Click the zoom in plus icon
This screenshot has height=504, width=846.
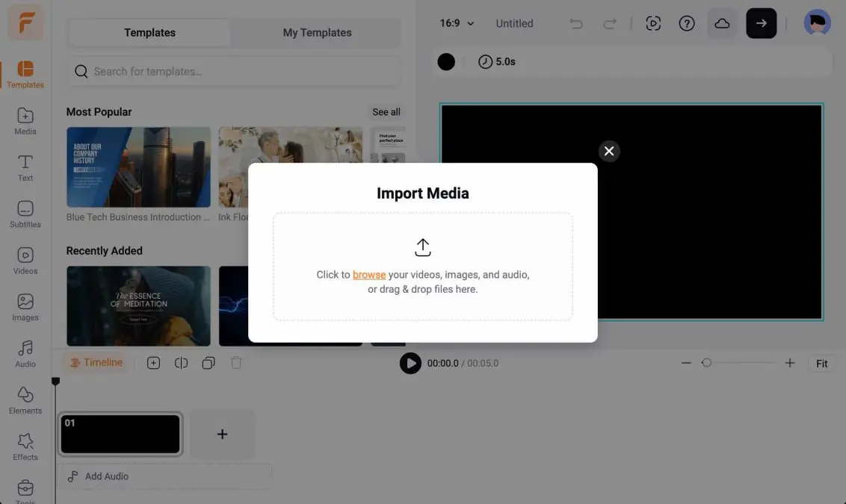tap(789, 363)
